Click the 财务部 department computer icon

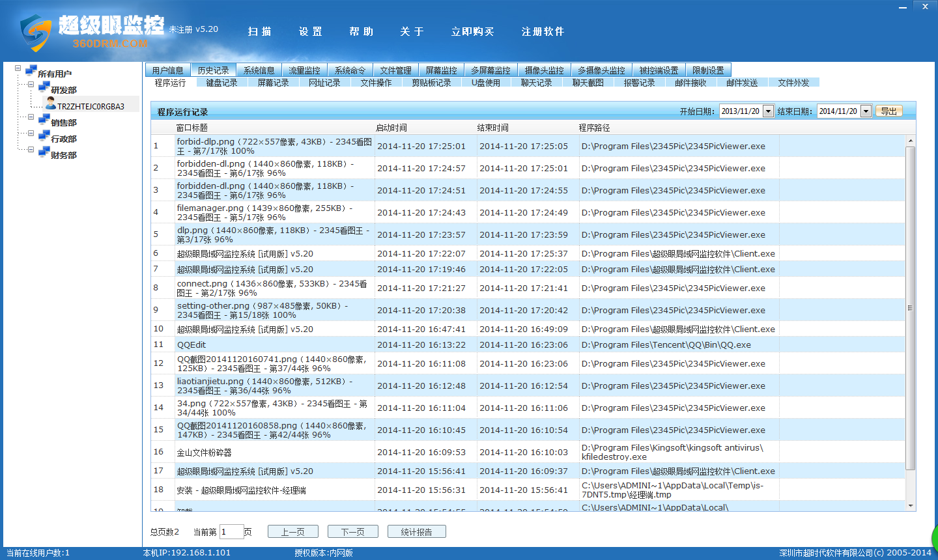click(44, 152)
